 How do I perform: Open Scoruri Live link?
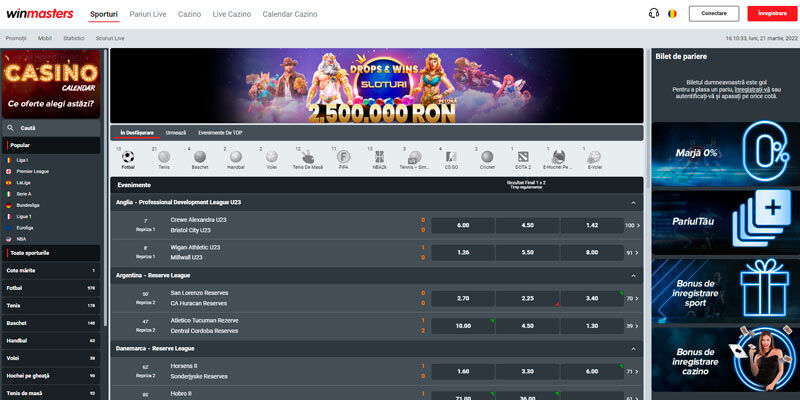tap(110, 38)
